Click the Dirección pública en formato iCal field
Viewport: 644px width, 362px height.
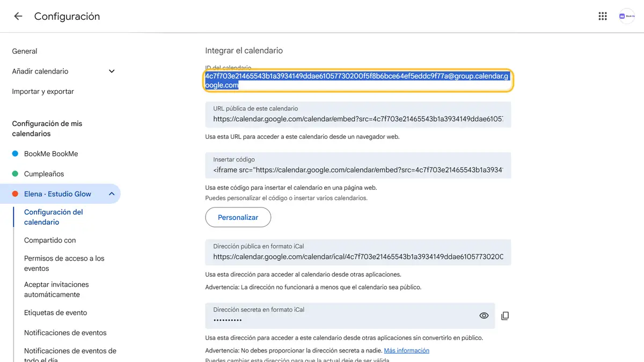tap(358, 252)
